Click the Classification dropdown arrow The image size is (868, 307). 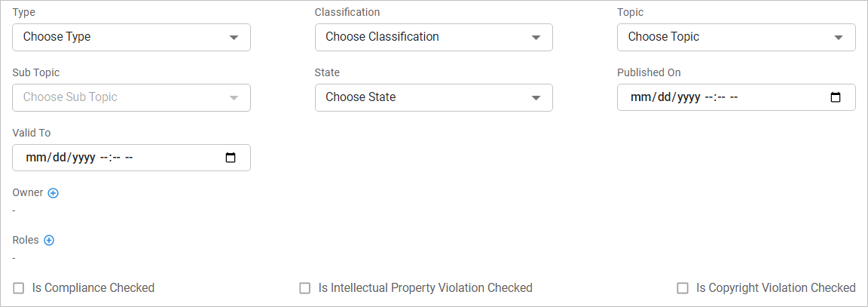click(536, 38)
